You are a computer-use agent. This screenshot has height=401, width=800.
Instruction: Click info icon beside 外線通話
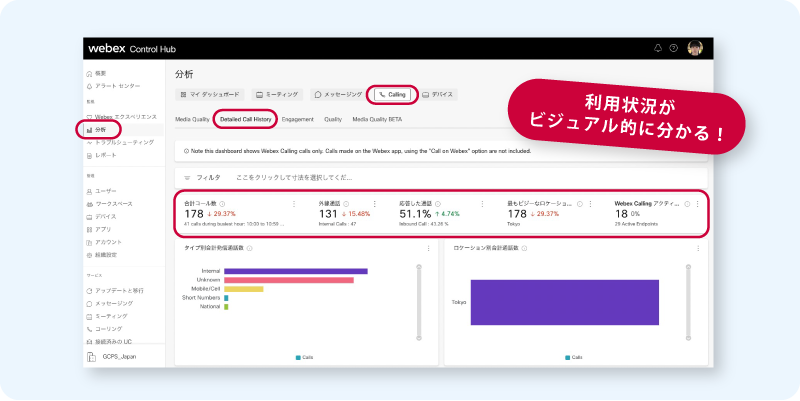346,204
